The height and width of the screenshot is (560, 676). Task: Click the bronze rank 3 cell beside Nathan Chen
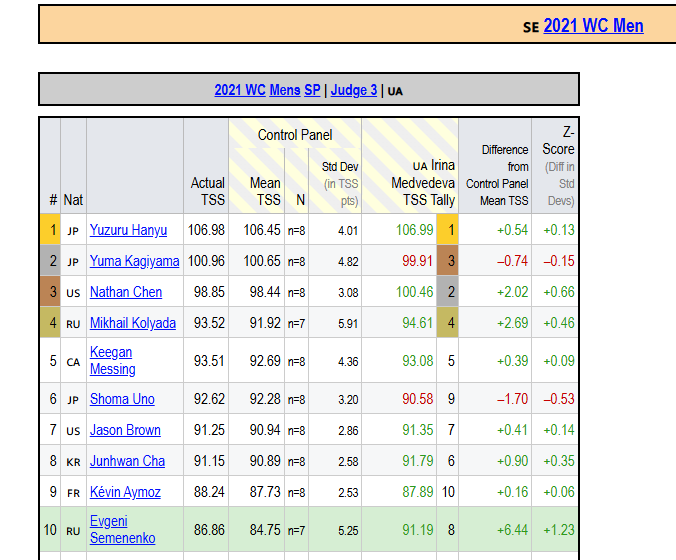(50, 292)
